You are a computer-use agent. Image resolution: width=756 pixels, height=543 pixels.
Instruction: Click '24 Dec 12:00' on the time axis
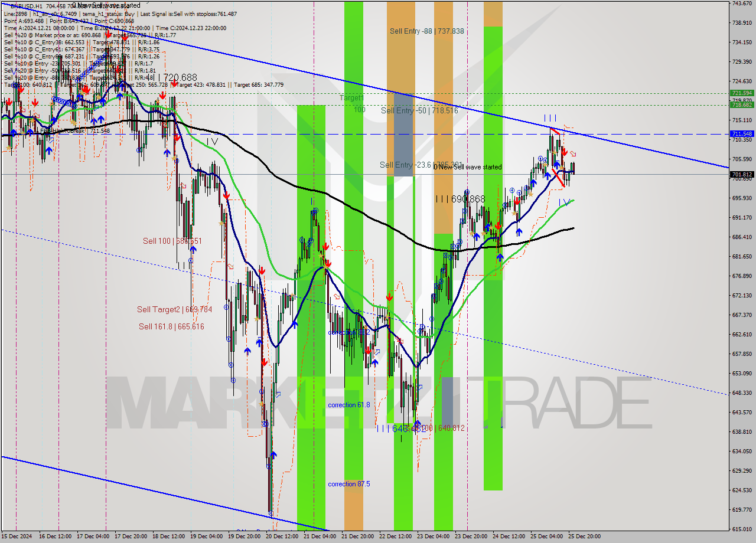(509, 537)
